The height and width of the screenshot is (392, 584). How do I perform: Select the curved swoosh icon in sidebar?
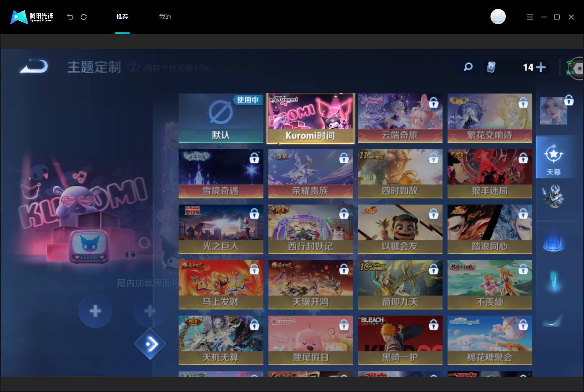coord(553,320)
